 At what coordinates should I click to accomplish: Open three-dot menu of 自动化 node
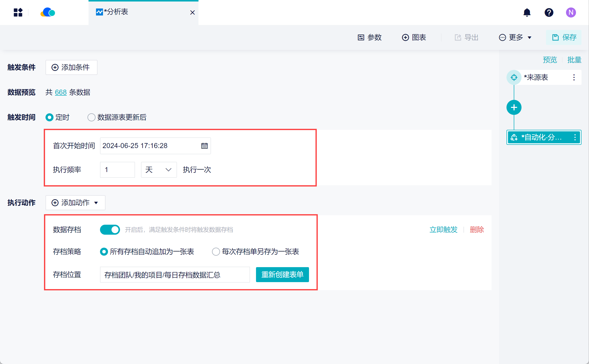click(x=575, y=137)
